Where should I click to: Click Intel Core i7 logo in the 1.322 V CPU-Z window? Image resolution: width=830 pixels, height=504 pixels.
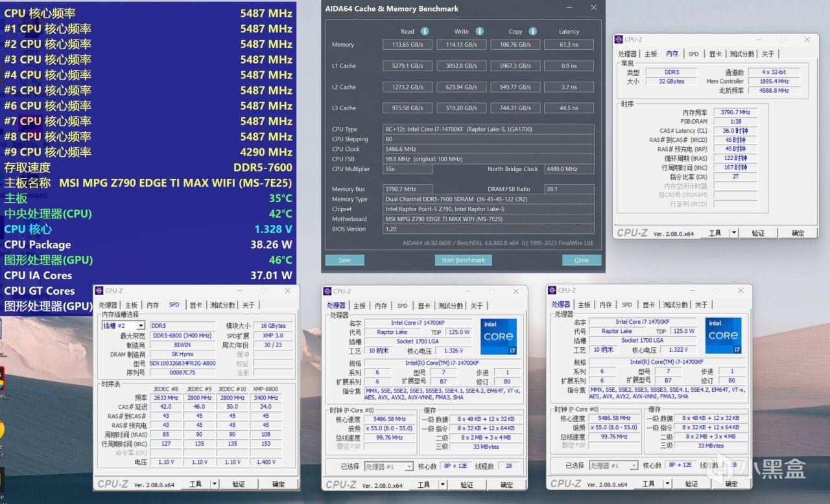tap(724, 336)
